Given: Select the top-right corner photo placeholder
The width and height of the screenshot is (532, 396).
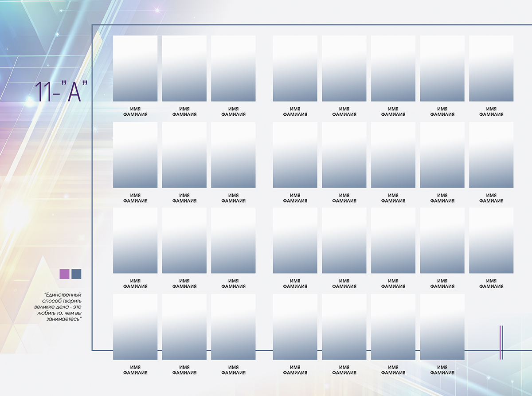Looking at the screenshot, I should click(x=491, y=68).
